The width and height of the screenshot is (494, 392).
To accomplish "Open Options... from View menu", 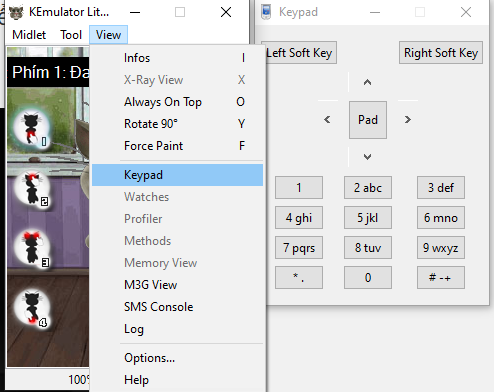I will point(177,358).
